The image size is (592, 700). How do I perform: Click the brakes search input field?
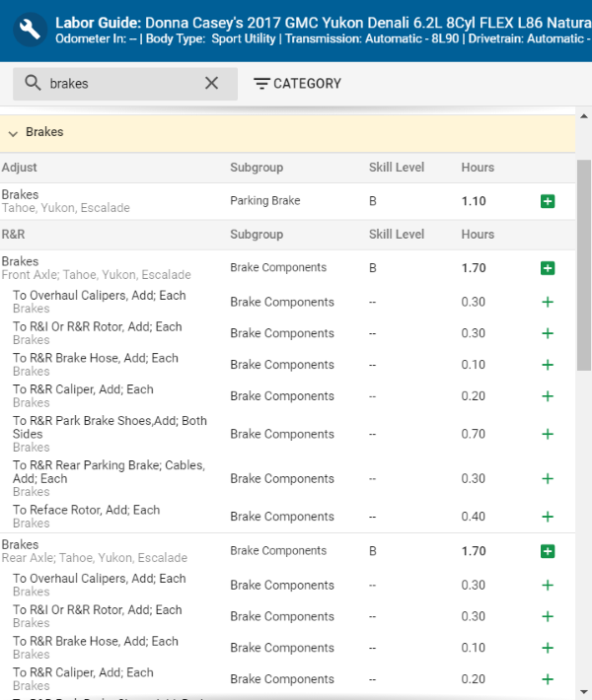click(123, 84)
